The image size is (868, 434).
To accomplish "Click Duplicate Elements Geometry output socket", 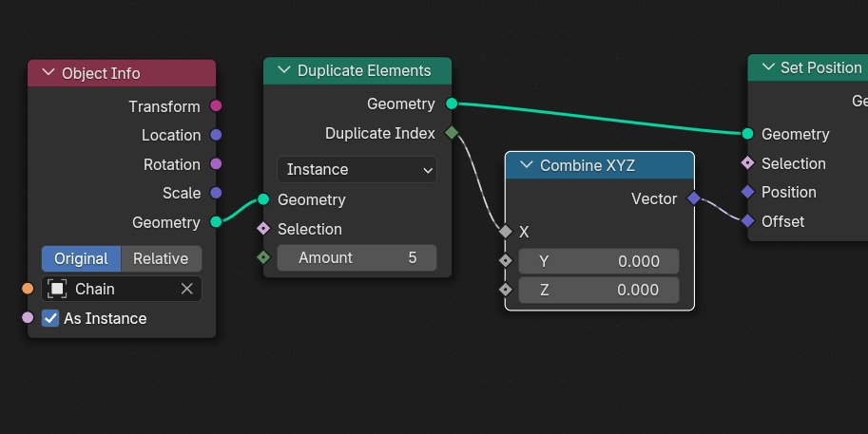I will [452, 104].
